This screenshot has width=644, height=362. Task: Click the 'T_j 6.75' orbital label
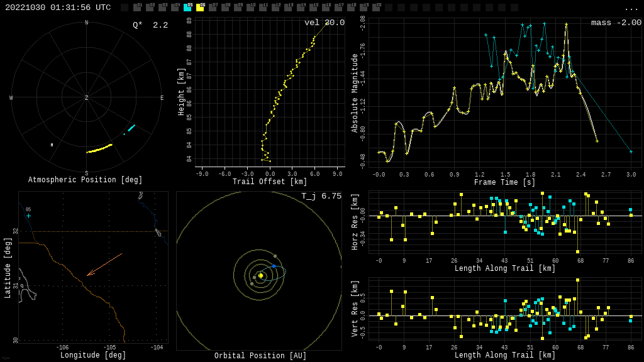pos(321,196)
